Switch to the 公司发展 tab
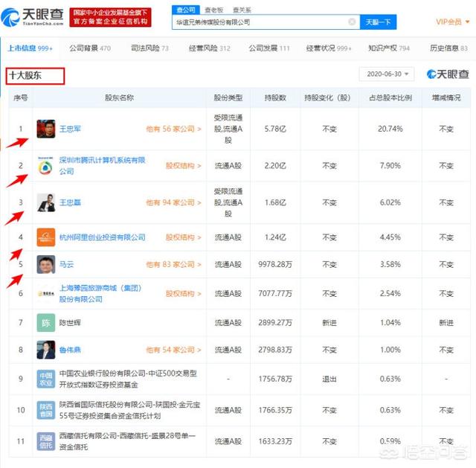The image size is (476, 468). tap(269, 48)
